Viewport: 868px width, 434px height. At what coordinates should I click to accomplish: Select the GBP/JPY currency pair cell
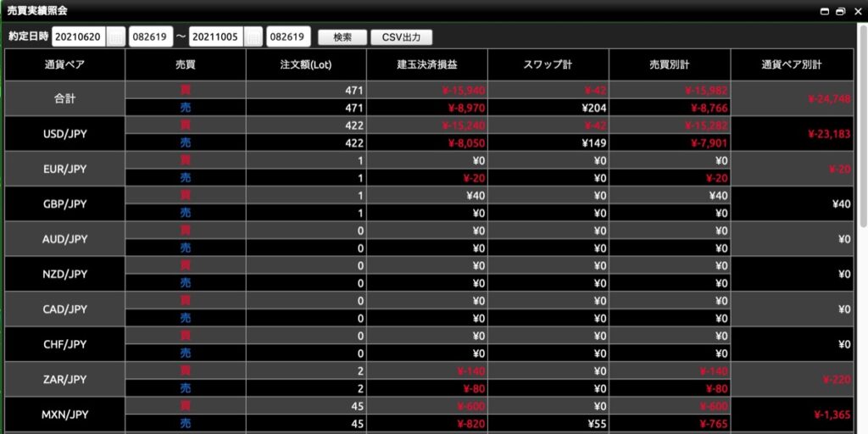click(x=64, y=203)
